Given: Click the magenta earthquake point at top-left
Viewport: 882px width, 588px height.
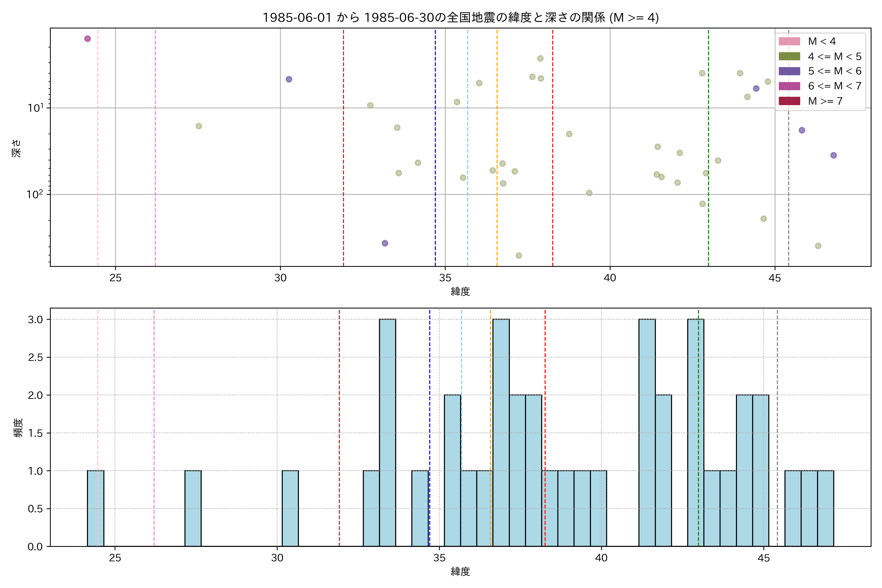Looking at the screenshot, I should tap(87, 39).
